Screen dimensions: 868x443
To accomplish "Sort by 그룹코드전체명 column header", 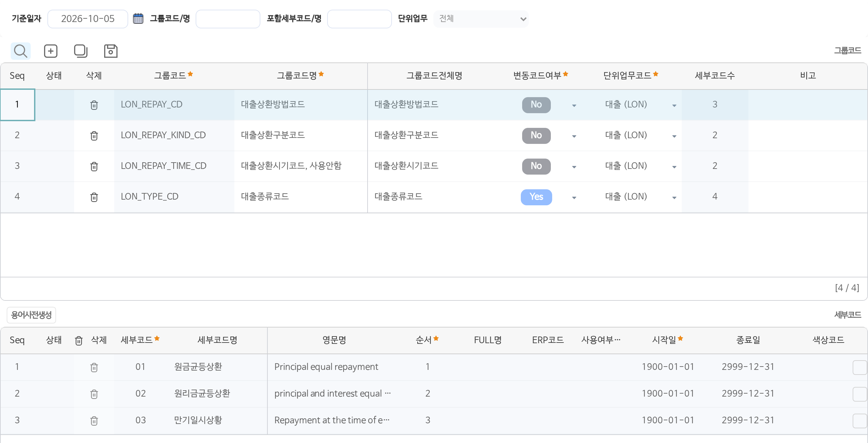I will click(434, 75).
